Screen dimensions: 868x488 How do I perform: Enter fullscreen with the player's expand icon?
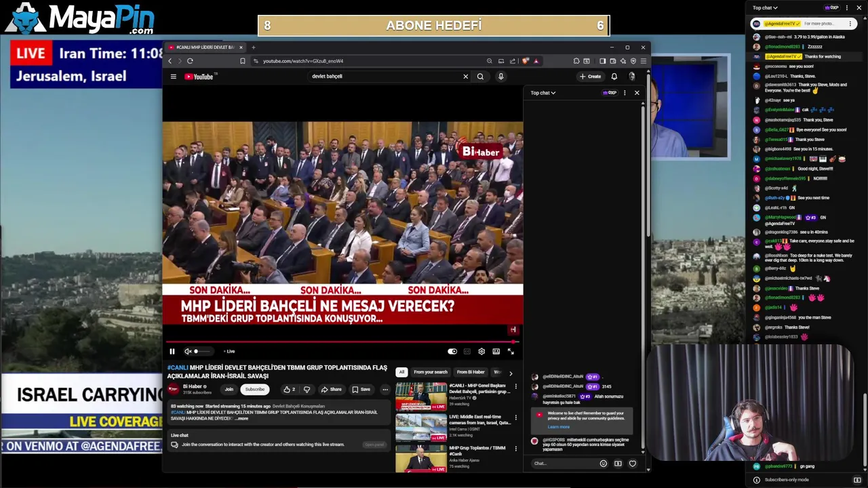[511, 351]
